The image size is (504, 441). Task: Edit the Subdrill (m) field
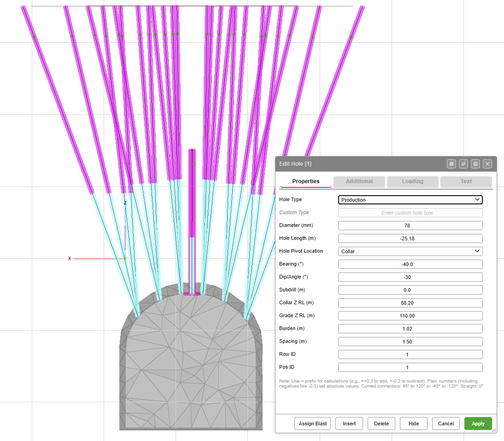(410, 290)
